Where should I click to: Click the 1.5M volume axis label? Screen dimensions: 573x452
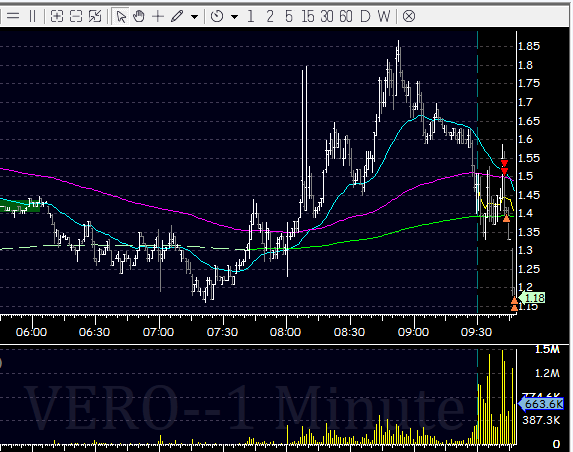[x=547, y=349]
